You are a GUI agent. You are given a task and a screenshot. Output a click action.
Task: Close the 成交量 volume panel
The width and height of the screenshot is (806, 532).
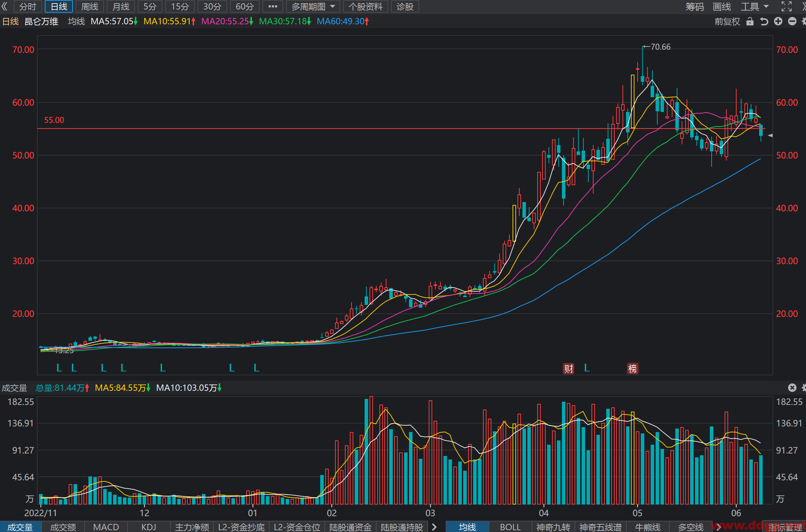coord(792,388)
